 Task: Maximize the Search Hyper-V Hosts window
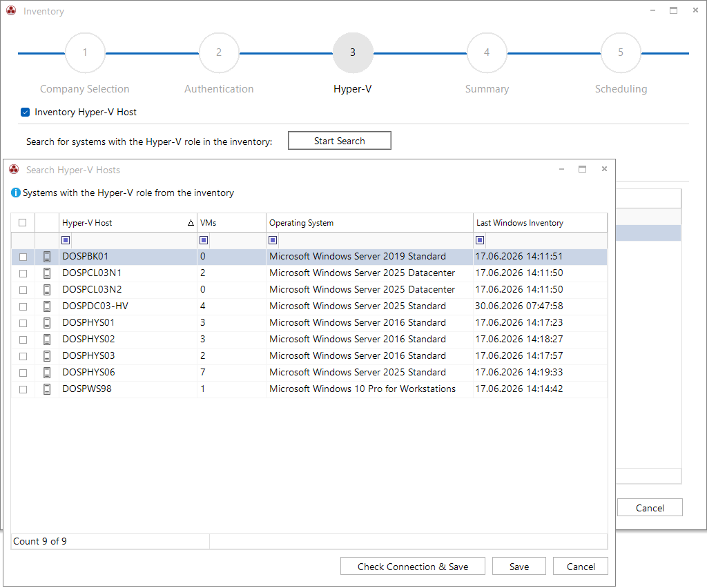(x=583, y=169)
